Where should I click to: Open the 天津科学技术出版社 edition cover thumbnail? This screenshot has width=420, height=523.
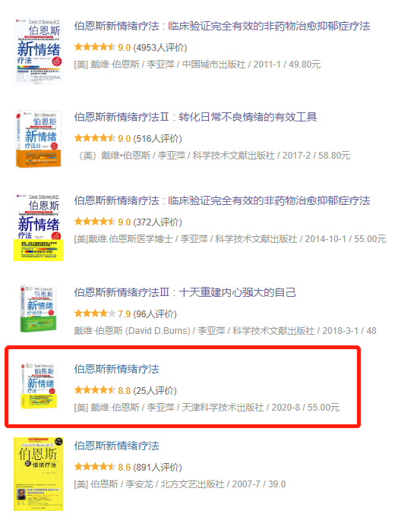[39, 386]
